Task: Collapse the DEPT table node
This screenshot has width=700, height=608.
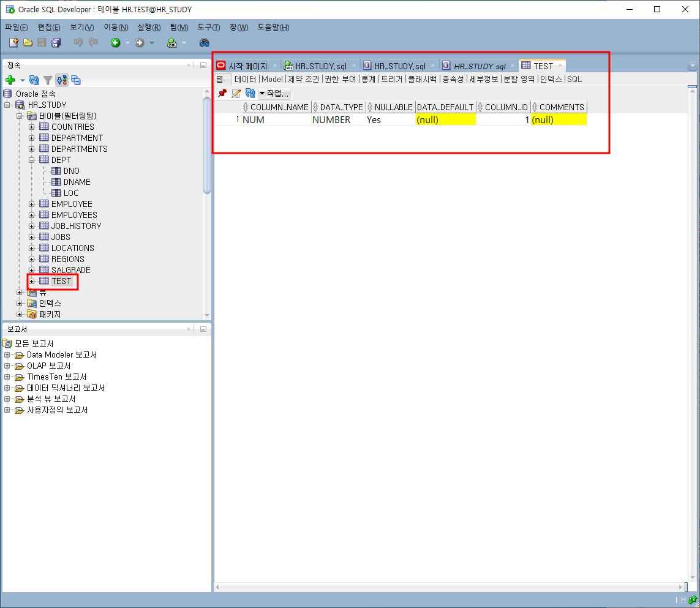Action: pyautogui.click(x=32, y=160)
